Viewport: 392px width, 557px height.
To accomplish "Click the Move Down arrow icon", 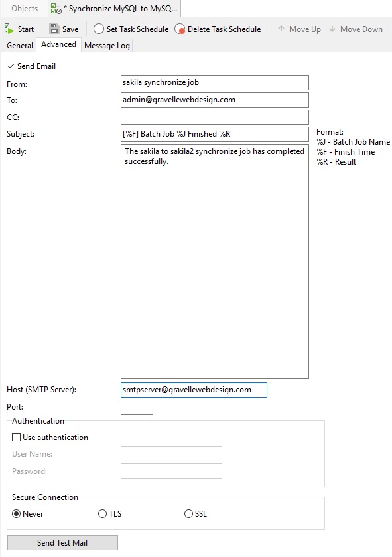I will pyautogui.click(x=332, y=29).
